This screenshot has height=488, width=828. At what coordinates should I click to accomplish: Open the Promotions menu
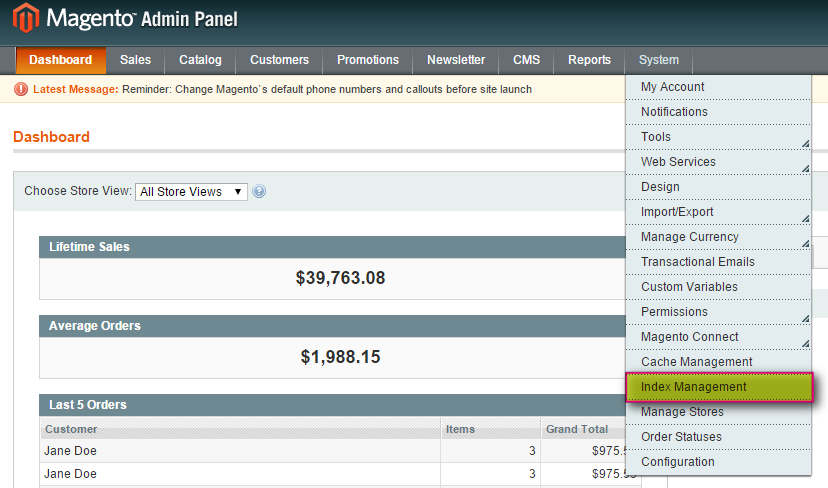pyautogui.click(x=367, y=60)
